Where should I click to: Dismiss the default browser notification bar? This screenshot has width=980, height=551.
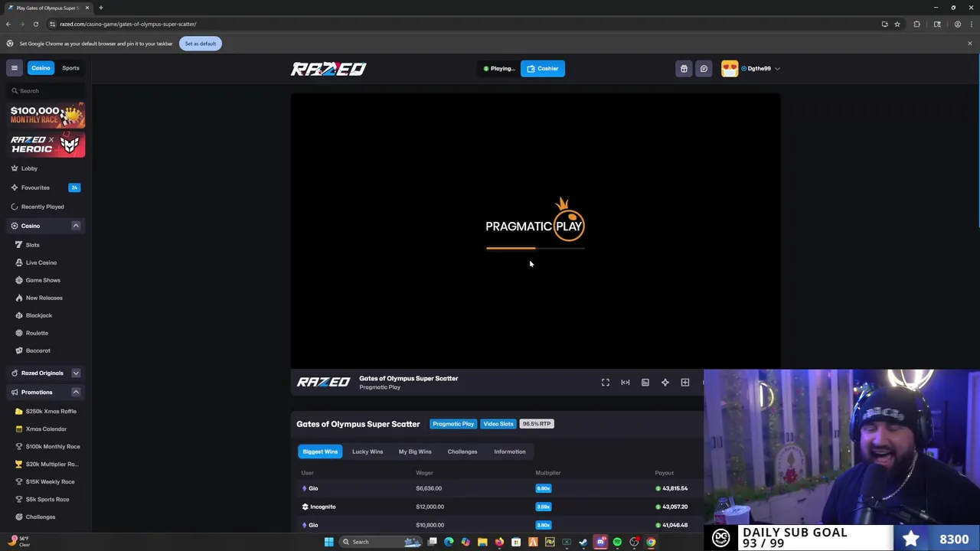969,44
